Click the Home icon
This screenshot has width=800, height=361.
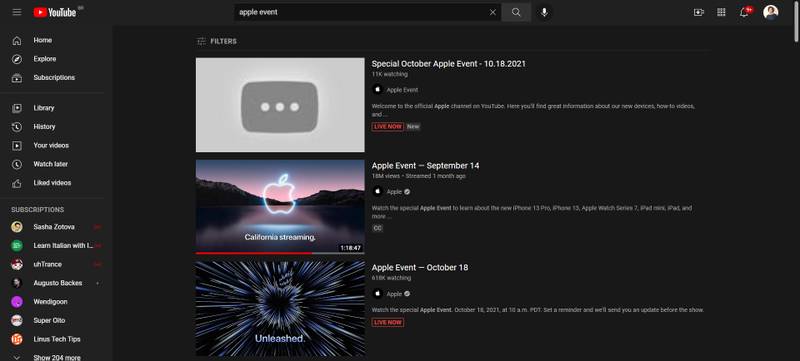coord(17,40)
